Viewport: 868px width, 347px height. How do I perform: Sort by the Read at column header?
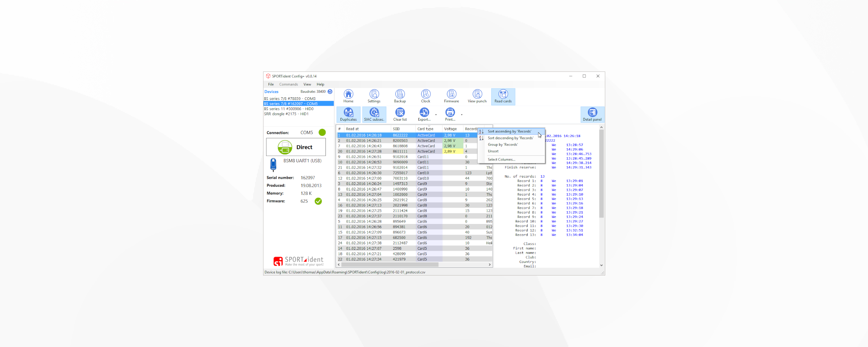coord(367,129)
